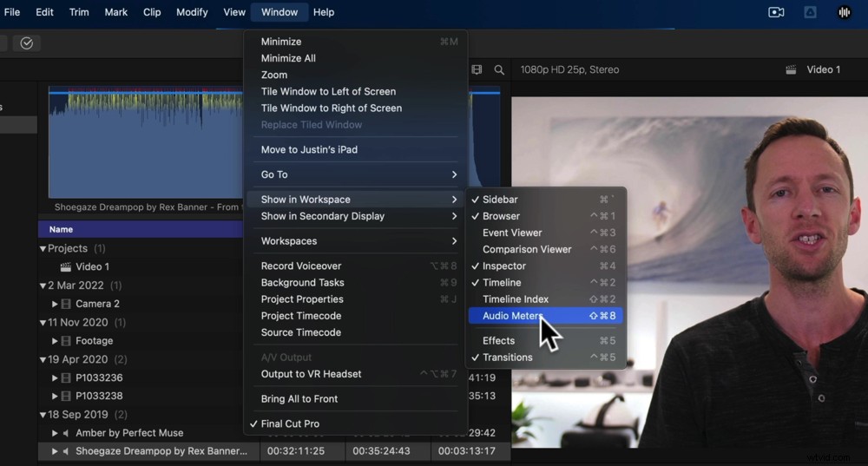
Task: Collapse the 2 Mar 2022 group
Action: click(43, 286)
